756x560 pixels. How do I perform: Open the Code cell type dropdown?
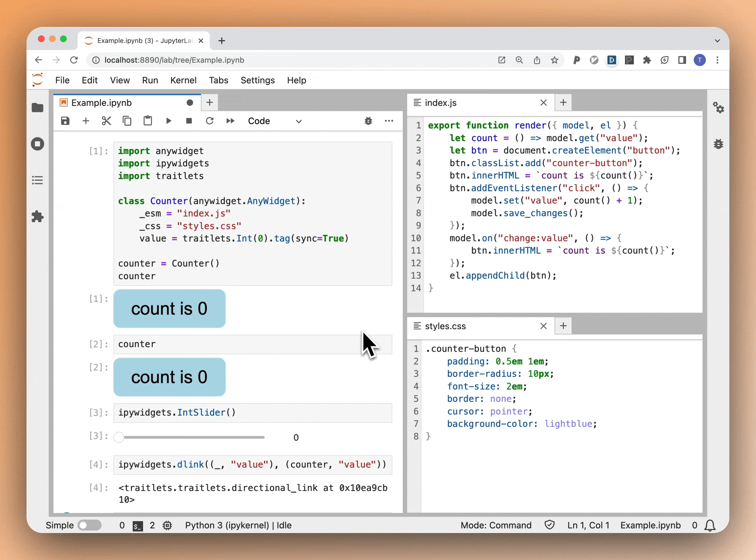click(274, 121)
